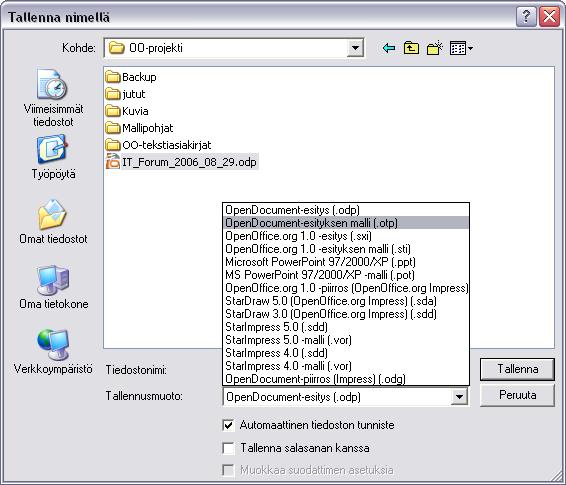The image size is (566, 485).
Task: Enable Tallenna salasanan kanssa checkbox
Action: 228,448
